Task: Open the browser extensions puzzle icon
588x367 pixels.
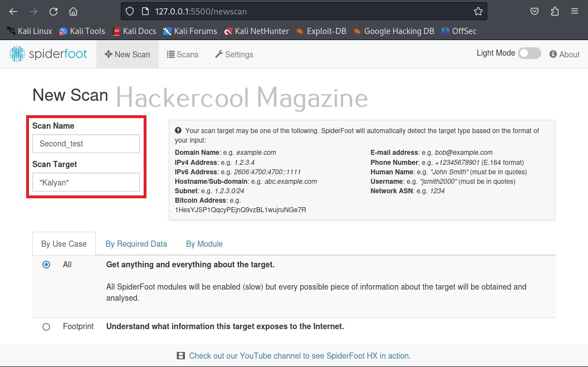Action: pos(555,12)
